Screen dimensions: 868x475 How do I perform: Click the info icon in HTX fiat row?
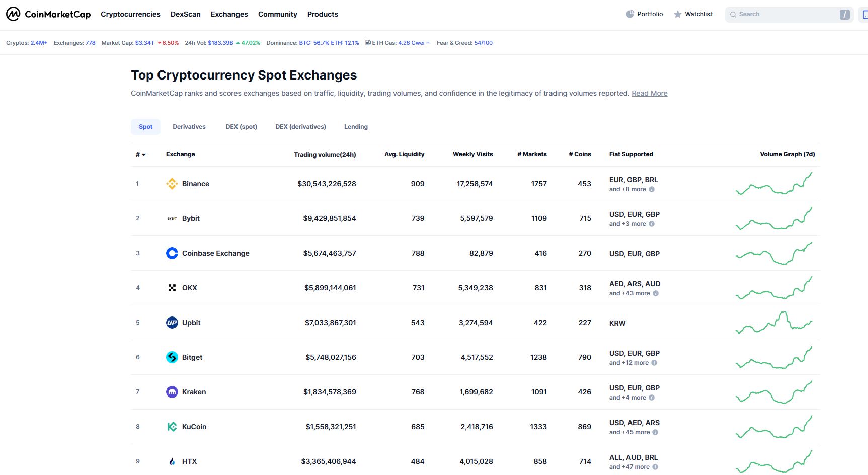point(655,467)
